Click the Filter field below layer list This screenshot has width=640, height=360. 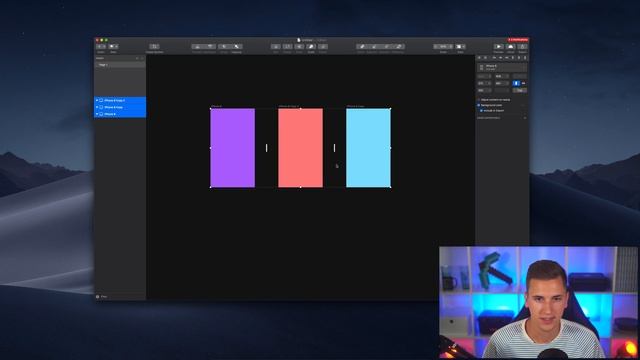(120, 297)
